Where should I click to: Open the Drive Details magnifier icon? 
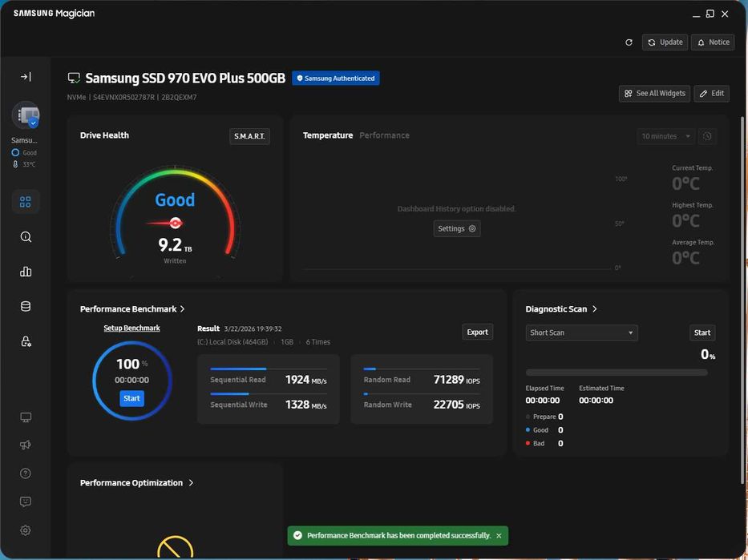coord(26,237)
